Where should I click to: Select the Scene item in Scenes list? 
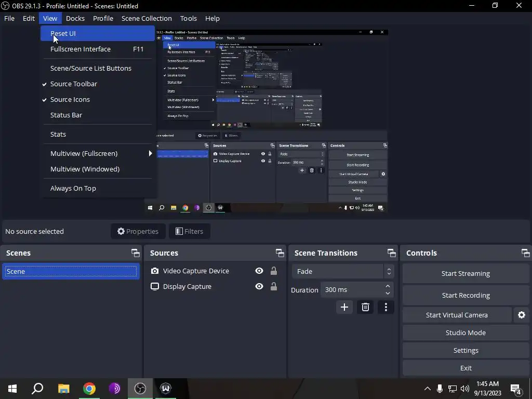71,271
